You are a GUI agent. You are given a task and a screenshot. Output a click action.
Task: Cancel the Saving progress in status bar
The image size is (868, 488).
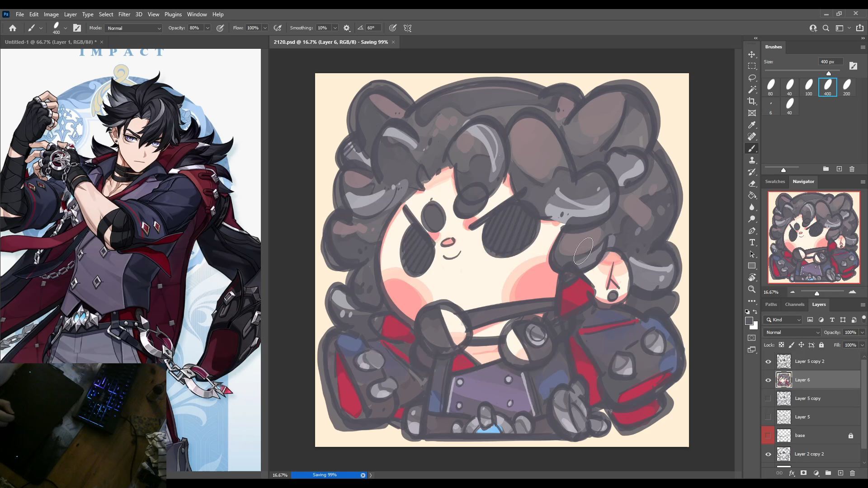[363, 475]
